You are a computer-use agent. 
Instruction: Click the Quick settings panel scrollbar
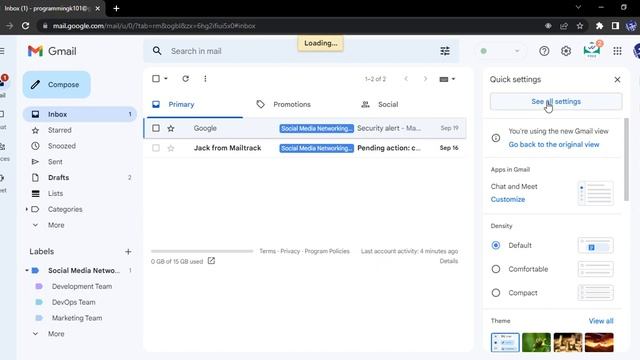tap(626, 159)
